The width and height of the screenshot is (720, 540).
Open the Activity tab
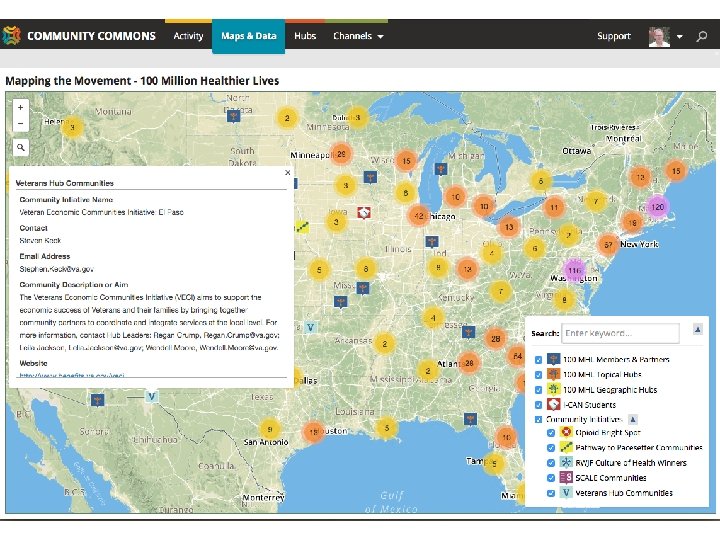point(188,36)
